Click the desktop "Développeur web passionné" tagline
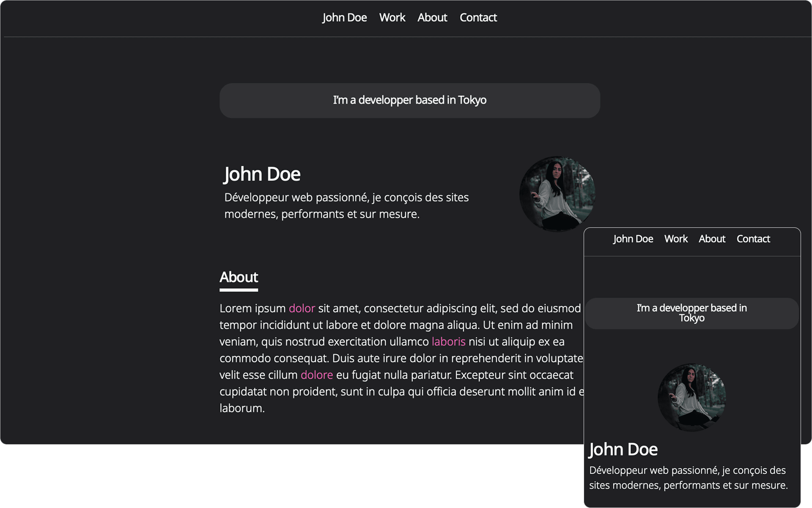Image resolution: width=812 pixels, height=508 pixels. click(x=346, y=206)
